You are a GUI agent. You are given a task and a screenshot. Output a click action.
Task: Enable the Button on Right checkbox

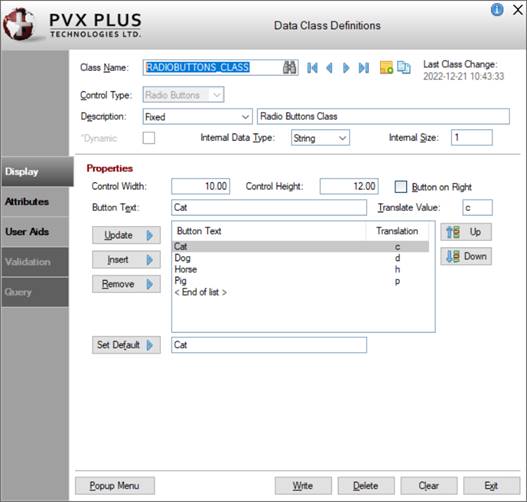point(401,187)
